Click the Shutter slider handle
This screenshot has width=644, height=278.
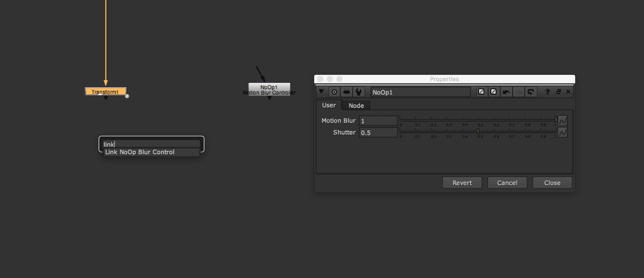click(478, 131)
